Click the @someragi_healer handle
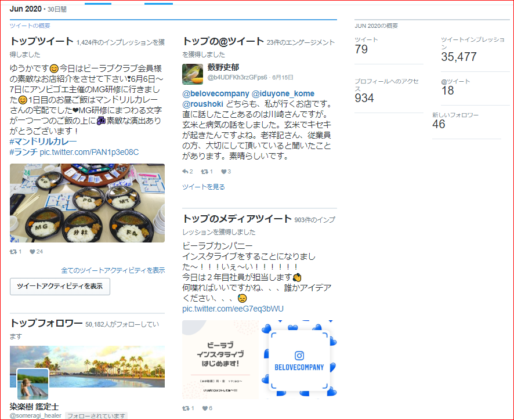514x420 pixels. click(x=35, y=416)
